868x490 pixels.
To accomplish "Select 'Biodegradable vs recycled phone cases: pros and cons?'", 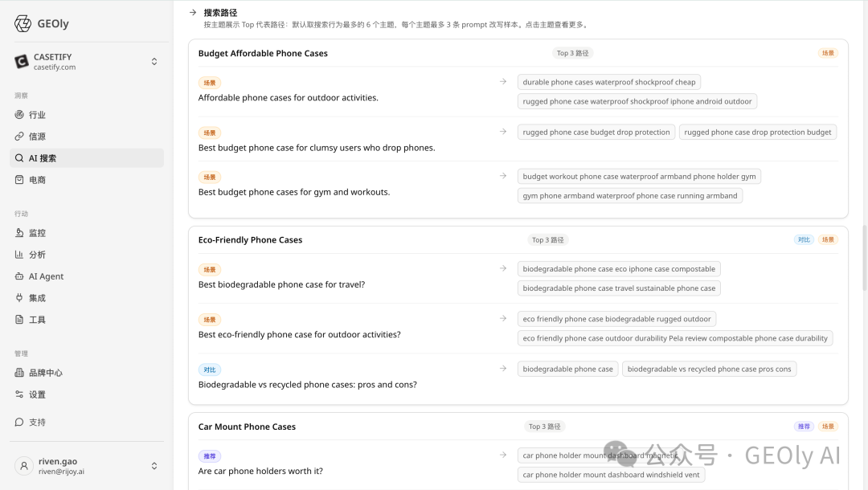I will [308, 384].
